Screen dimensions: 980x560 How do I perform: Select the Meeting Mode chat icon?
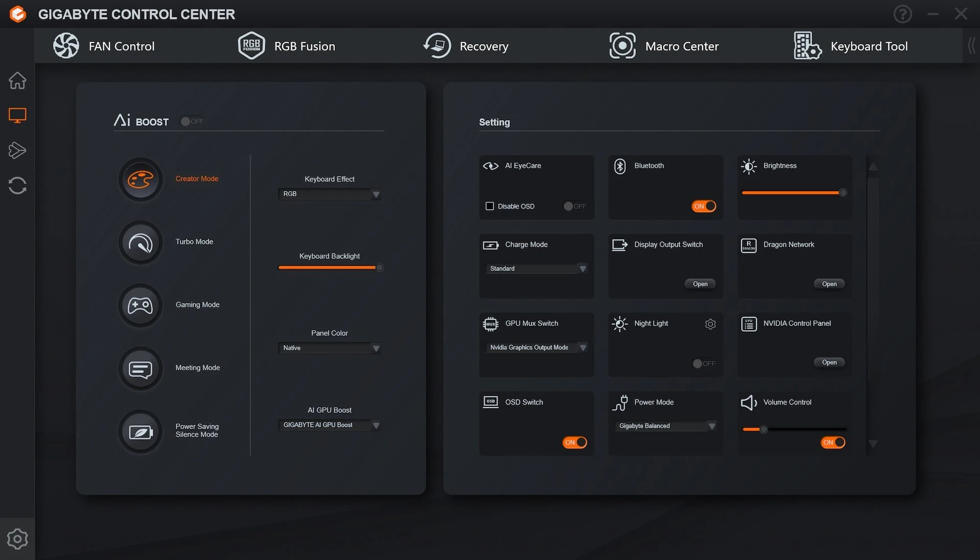(x=140, y=369)
